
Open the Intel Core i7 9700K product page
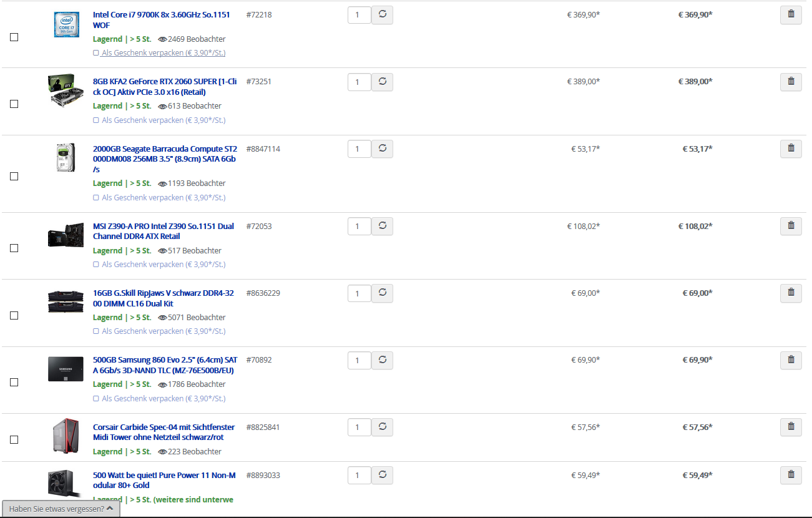(x=160, y=20)
